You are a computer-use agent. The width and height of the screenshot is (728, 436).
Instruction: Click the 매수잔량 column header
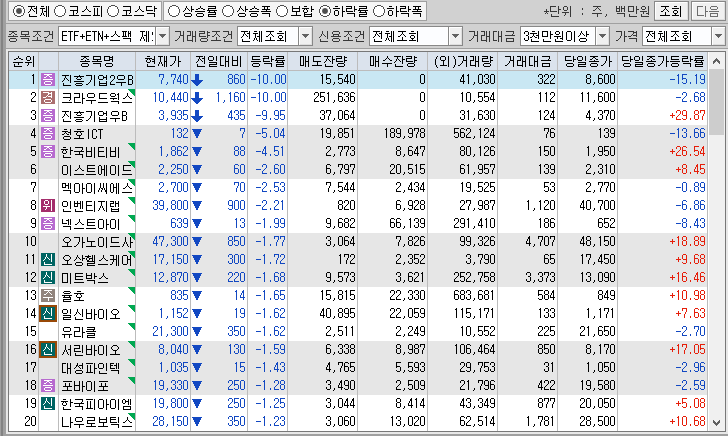click(393, 61)
